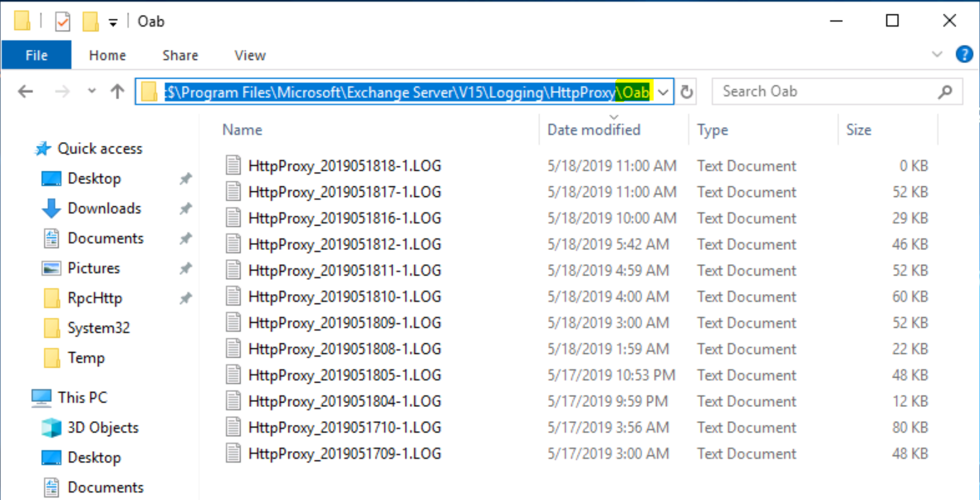The height and width of the screenshot is (500, 980).
Task: Click the New folder quick access icon
Action: pyautogui.click(x=91, y=22)
